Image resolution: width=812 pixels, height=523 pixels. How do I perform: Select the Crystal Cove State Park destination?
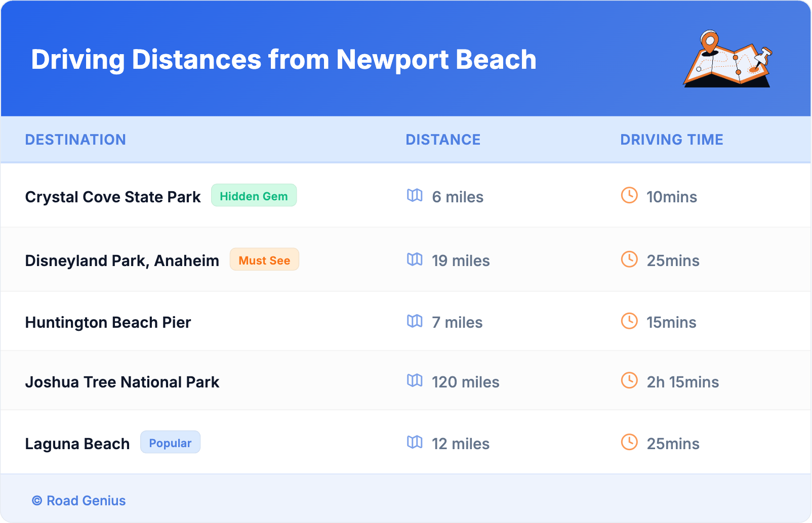[113, 197]
